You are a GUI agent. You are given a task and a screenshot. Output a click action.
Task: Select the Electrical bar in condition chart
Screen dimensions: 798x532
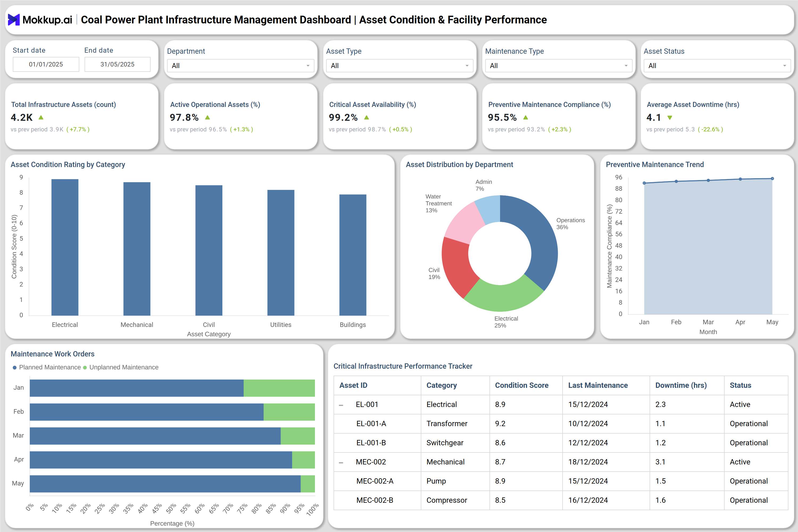[x=65, y=247]
